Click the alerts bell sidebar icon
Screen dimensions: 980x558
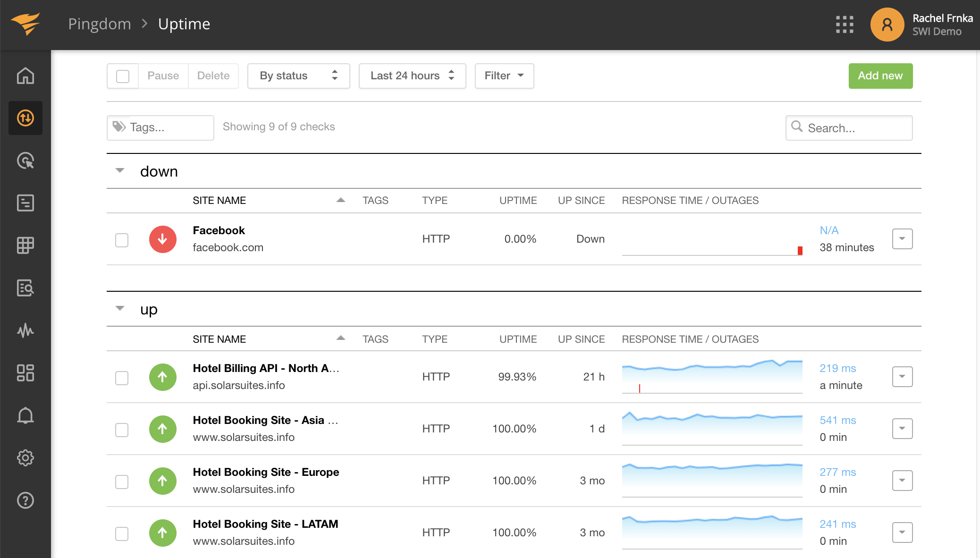25,415
